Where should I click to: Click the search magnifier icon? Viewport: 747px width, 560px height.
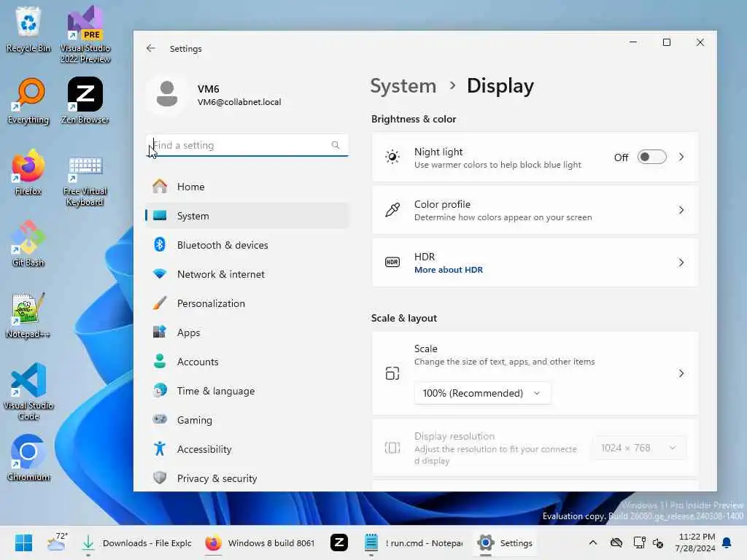pos(336,145)
